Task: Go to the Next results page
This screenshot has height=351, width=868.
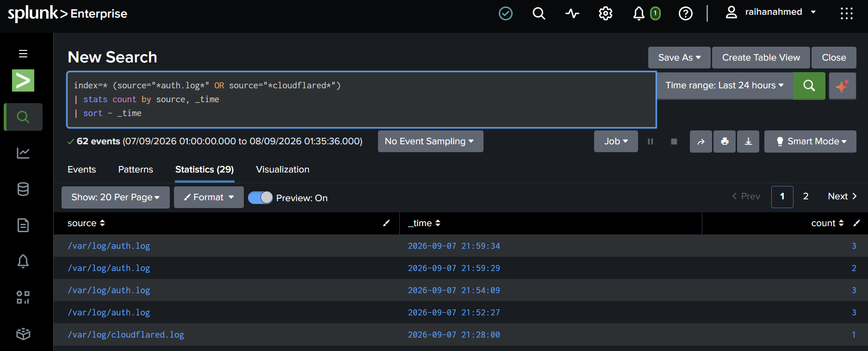Action: pyautogui.click(x=842, y=197)
